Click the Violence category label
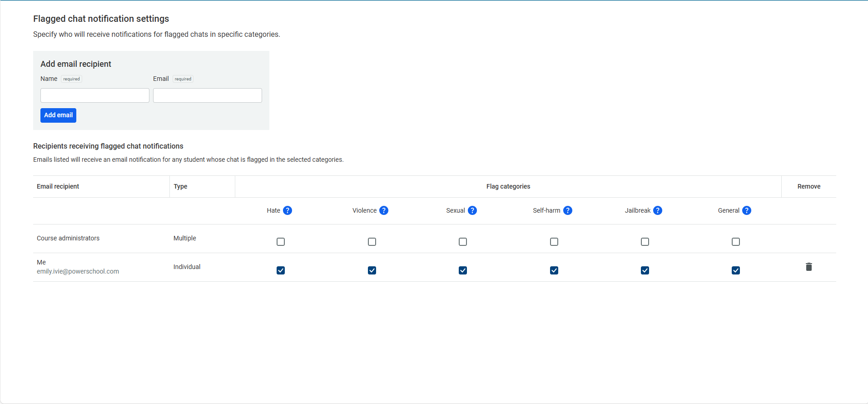The height and width of the screenshot is (404, 868). coord(364,210)
